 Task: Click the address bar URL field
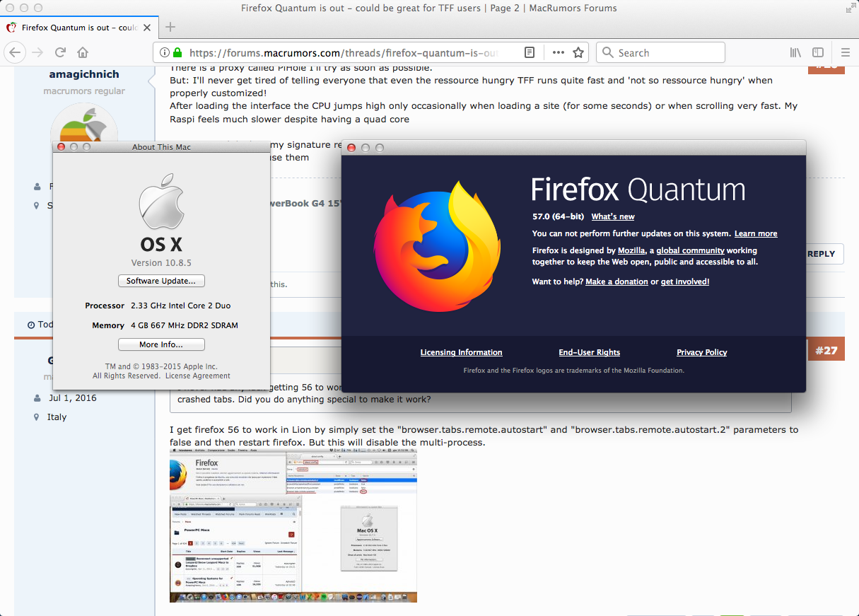point(344,52)
